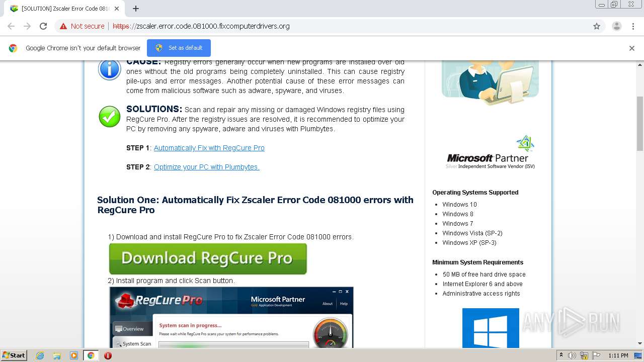The image size is (644, 362).
Task: Open Optimize your PC with Plumbytes link
Action: (206, 167)
